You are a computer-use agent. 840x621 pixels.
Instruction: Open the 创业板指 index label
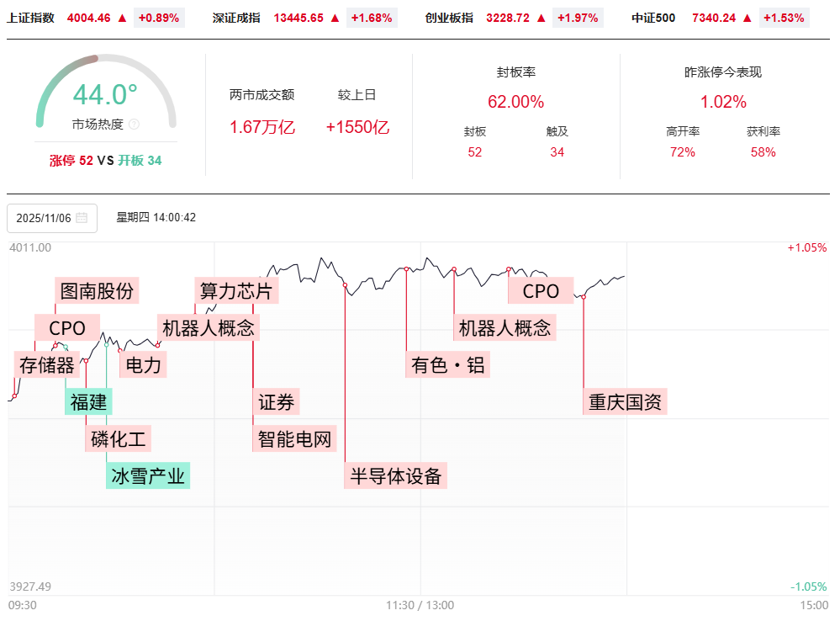click(x=449, y=17)
